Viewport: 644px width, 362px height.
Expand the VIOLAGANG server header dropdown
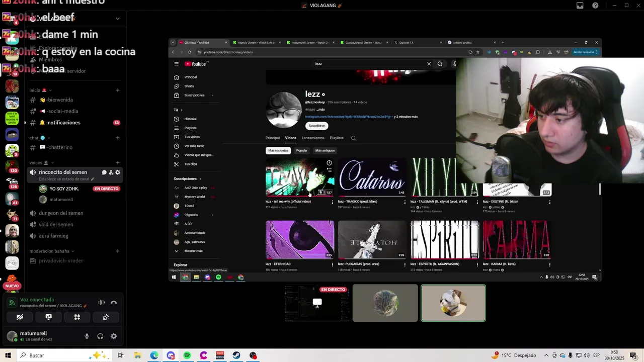click(117, 19)
